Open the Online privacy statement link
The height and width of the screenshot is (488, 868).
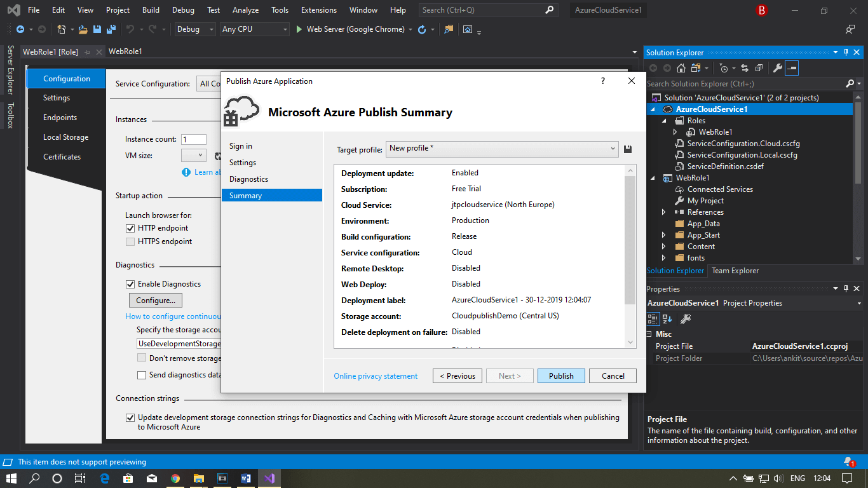coord(376,376)
